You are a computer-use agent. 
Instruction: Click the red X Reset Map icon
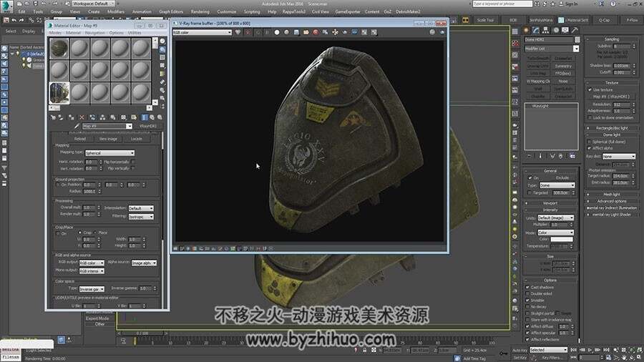coord(82,117)
